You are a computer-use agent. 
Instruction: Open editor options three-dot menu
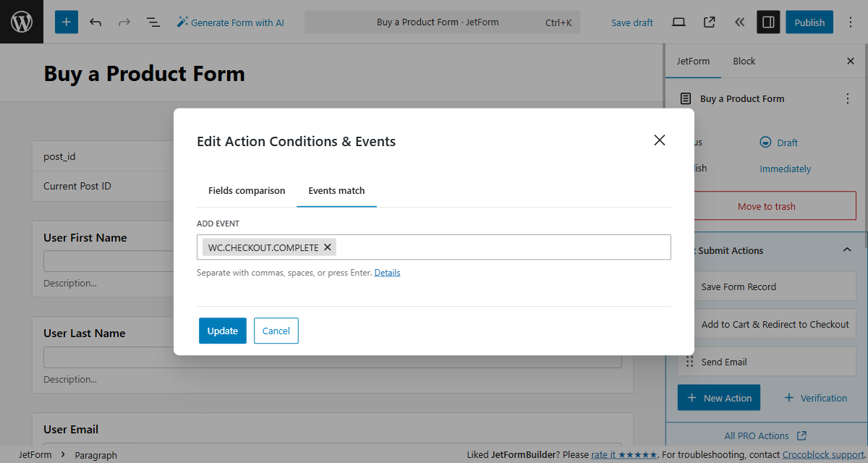point(850,22)
